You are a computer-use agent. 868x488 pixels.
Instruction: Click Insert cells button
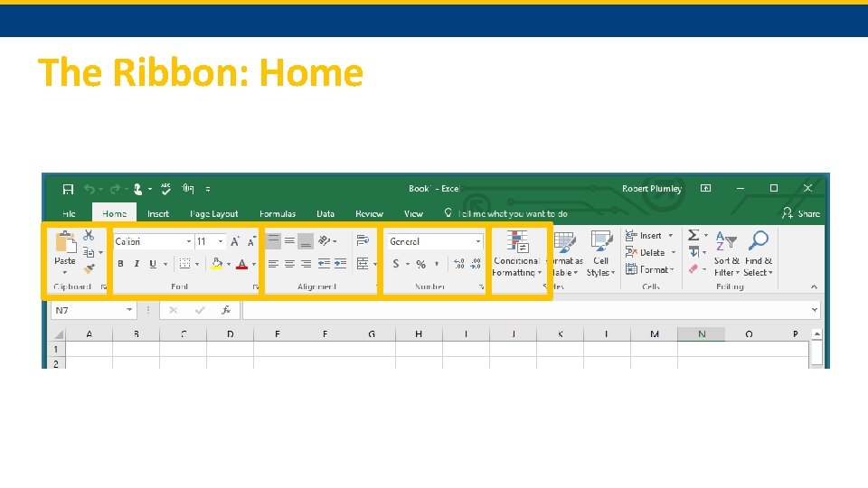[x=649, y=236]
